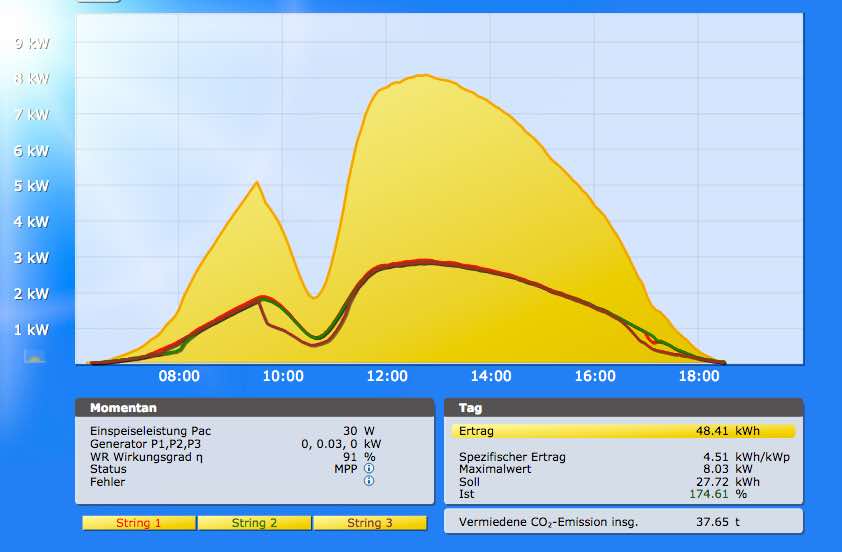Click the 08:00 time axis label

pos(179,377)
